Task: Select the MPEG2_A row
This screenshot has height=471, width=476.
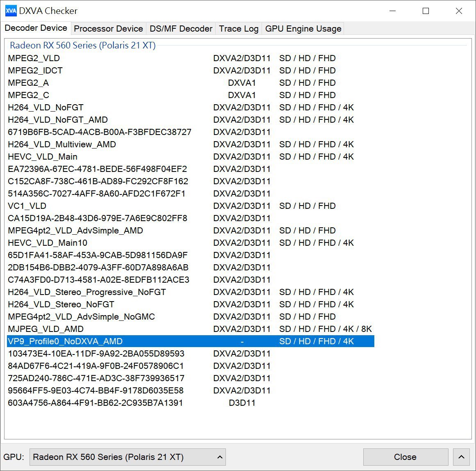Action: 191,82
